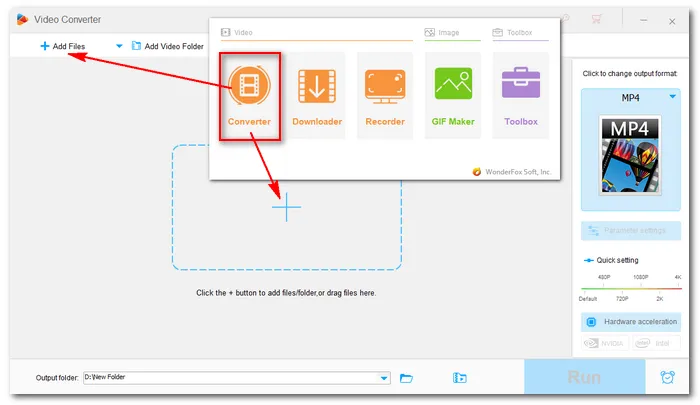Select 720P on the quick setting scale
This screenshot has height=405, width=700.
pos(622,299)
